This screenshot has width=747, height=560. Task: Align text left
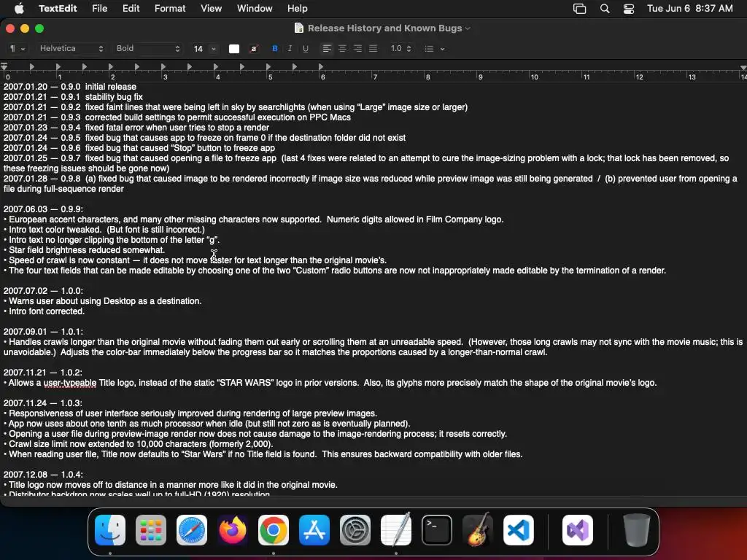(x=327, y=49)
